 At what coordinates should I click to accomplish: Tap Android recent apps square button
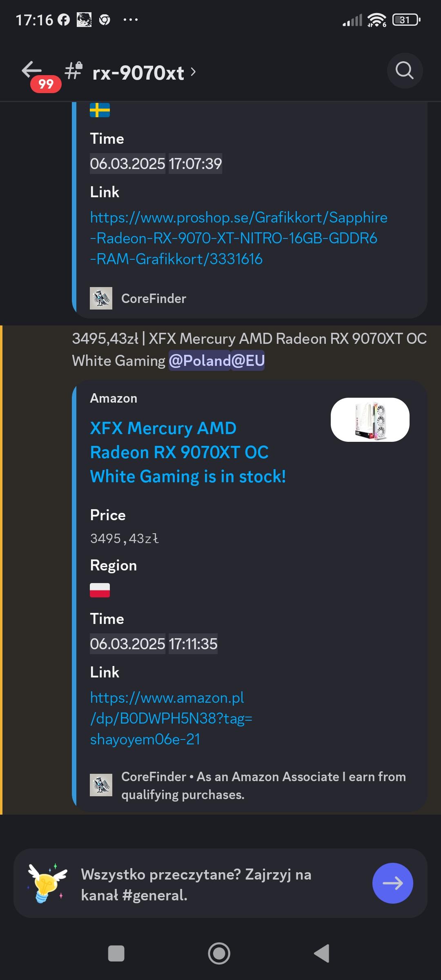[x=116, y=953]
